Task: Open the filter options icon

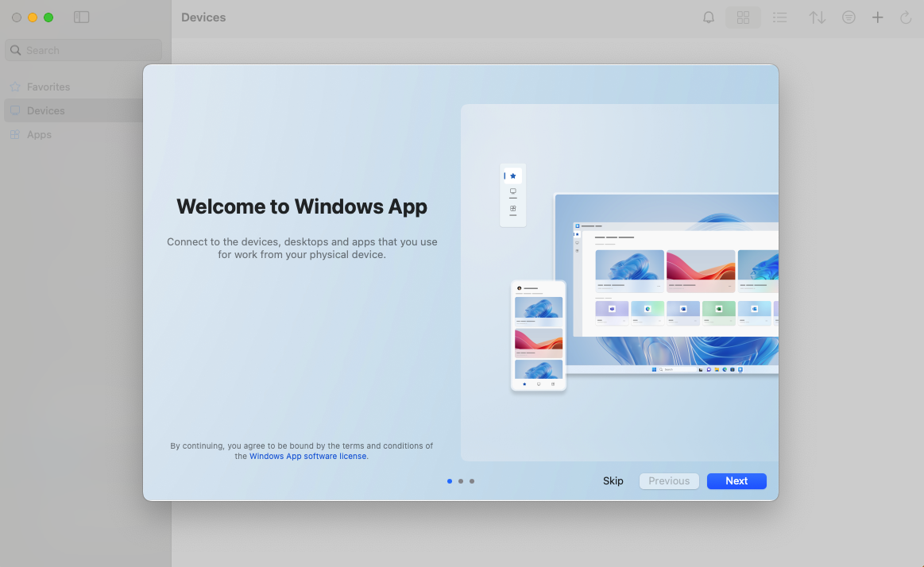Action: 849,17
